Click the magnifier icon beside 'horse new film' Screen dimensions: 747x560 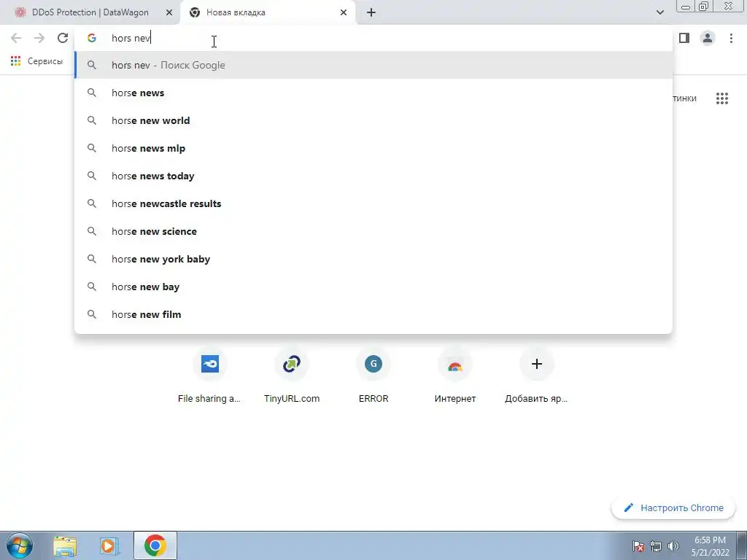[x=92, y=314]
